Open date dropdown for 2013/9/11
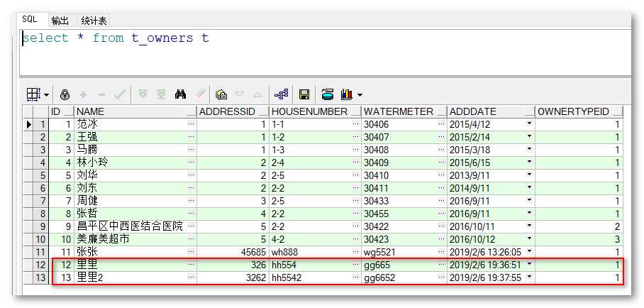This screenshot has height=308, width=644. [529, 175]
